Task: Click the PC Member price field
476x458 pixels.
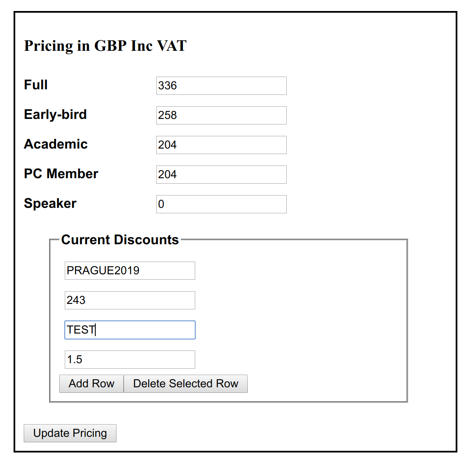Action: tap(221, 174)
